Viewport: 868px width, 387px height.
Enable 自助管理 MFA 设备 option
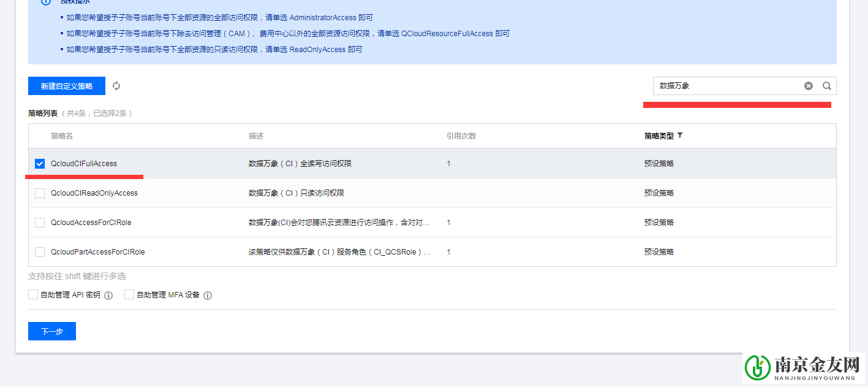pos(129,295)
